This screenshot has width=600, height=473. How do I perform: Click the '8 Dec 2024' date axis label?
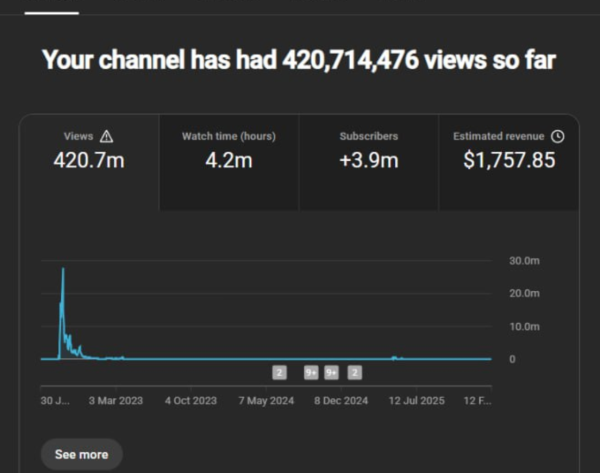tap(341, 400)
